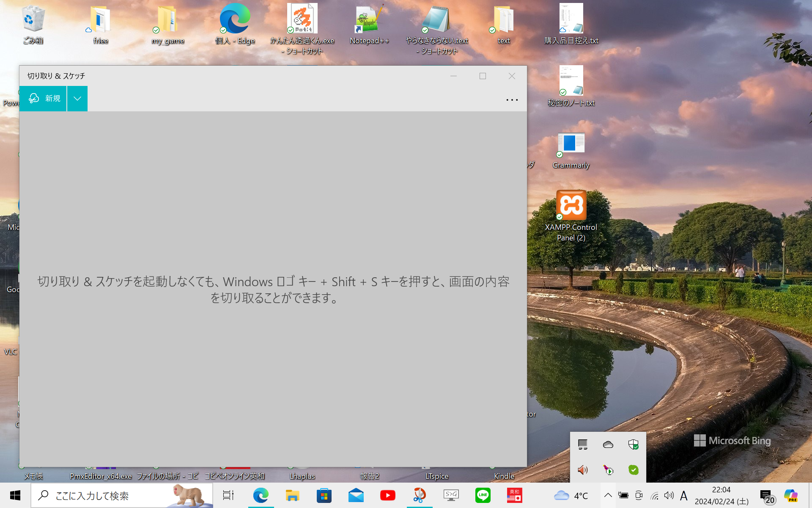The image size is (812, 508).
Task: Launch Microsoft Store from the taskbar
Action: pyautogui.click(x=324, y=495)
